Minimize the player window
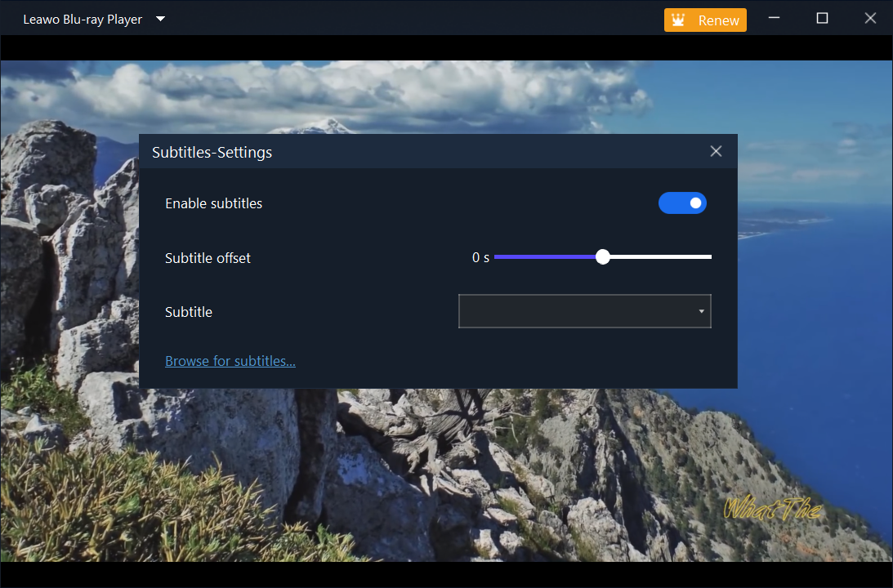The height and width of the screenshot is (588, 893). [774, 19]
